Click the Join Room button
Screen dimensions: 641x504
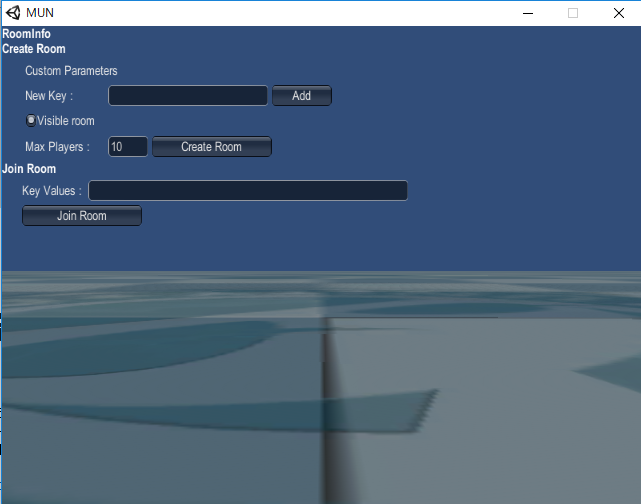82,215
